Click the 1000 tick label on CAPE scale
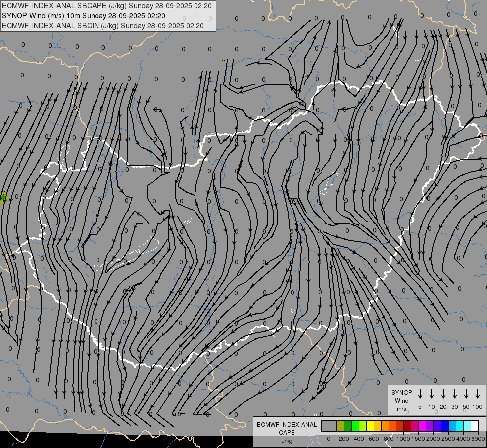Screen dimensions: 487x448 pyautogui.click(x=403, y=439)
